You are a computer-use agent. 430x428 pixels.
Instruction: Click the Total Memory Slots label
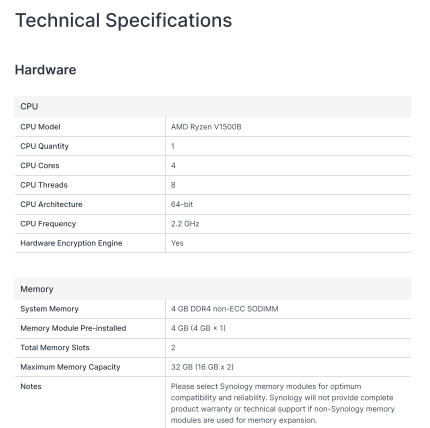[55, 348]
